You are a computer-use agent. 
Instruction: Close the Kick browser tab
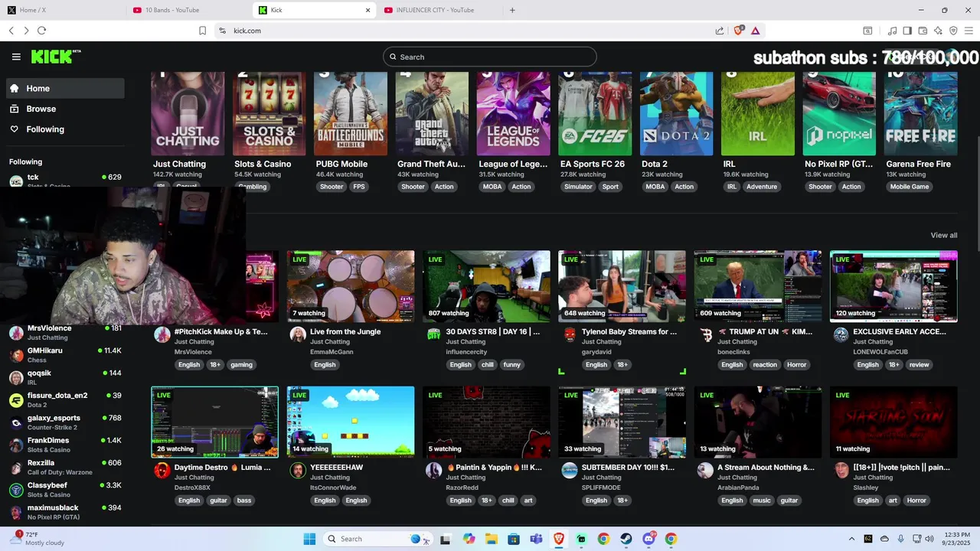[x=367, y=10]
